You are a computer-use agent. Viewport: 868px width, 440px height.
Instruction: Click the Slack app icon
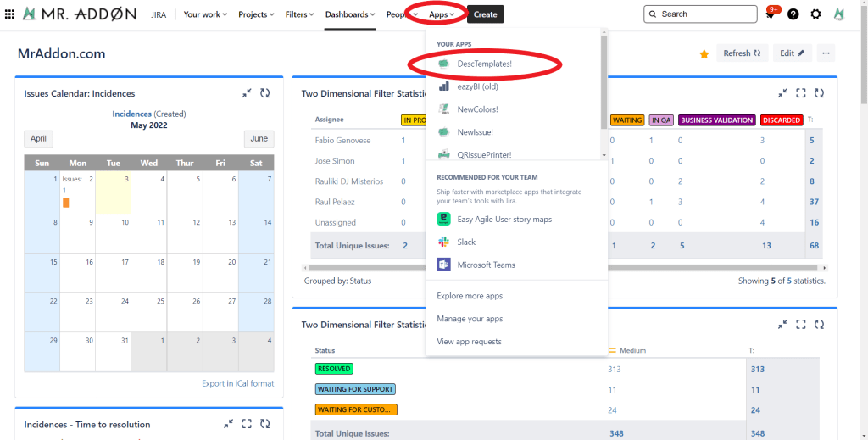point(443,242)
